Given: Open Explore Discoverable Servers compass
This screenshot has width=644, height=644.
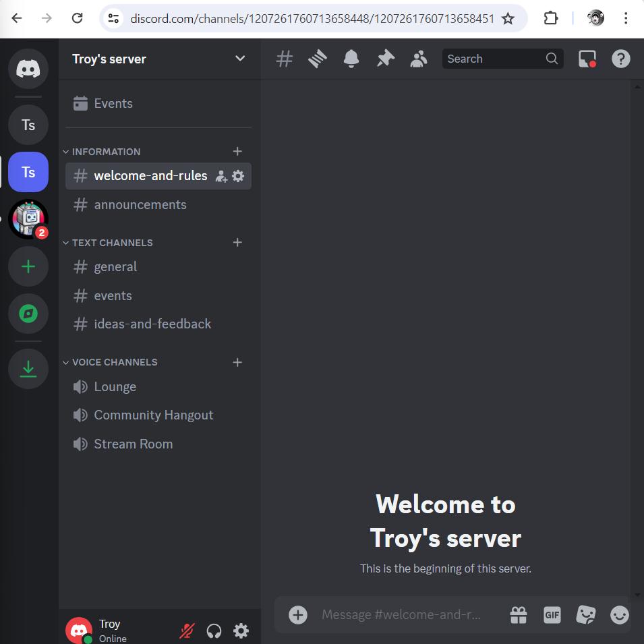Looking at the screenshot, I should pyautogui.click(x=28, y=314).
